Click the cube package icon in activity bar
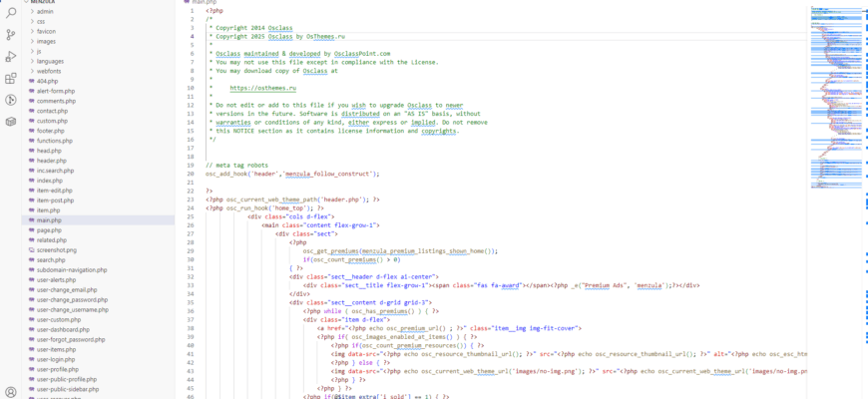868x399 pixels. [x=11, y=122]
